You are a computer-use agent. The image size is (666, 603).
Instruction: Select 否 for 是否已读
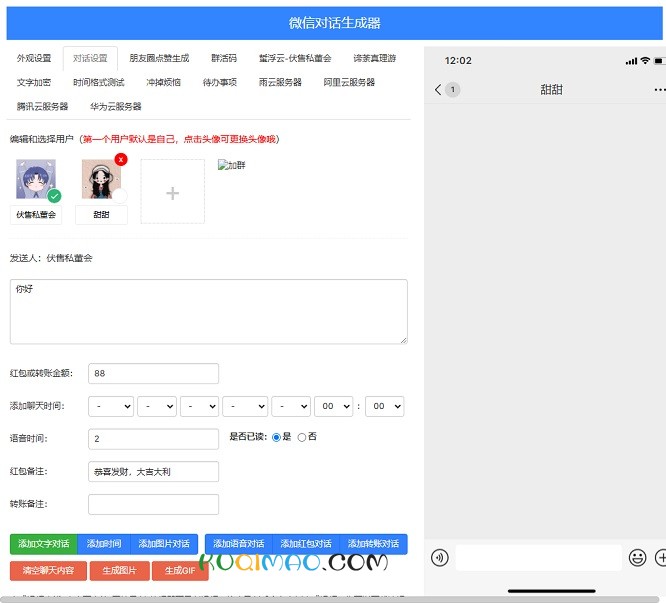302,437
